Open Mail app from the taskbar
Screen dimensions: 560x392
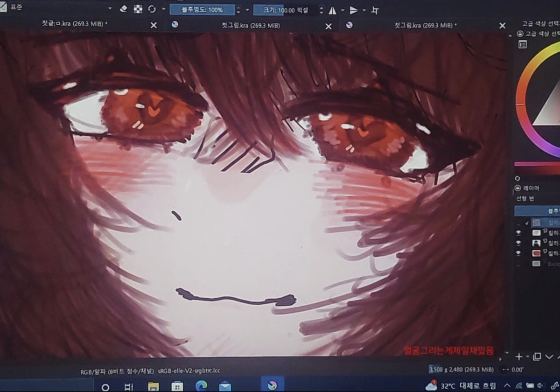[x=225, y=386]
